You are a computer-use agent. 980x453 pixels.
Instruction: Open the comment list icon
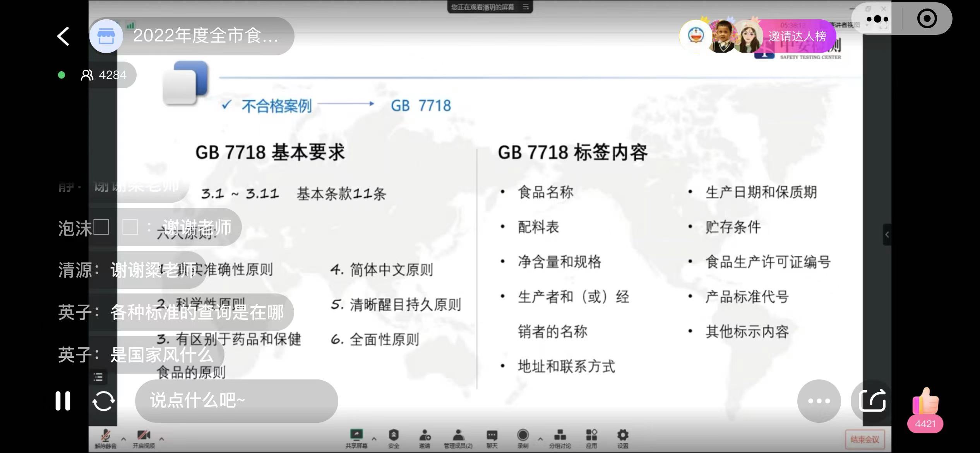98,377
